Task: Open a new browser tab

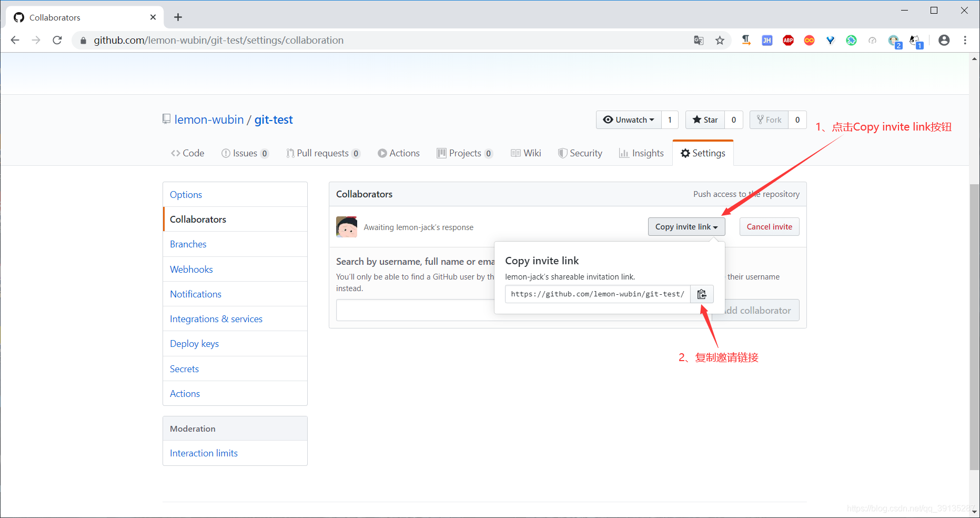Action: tap(178, 17)
